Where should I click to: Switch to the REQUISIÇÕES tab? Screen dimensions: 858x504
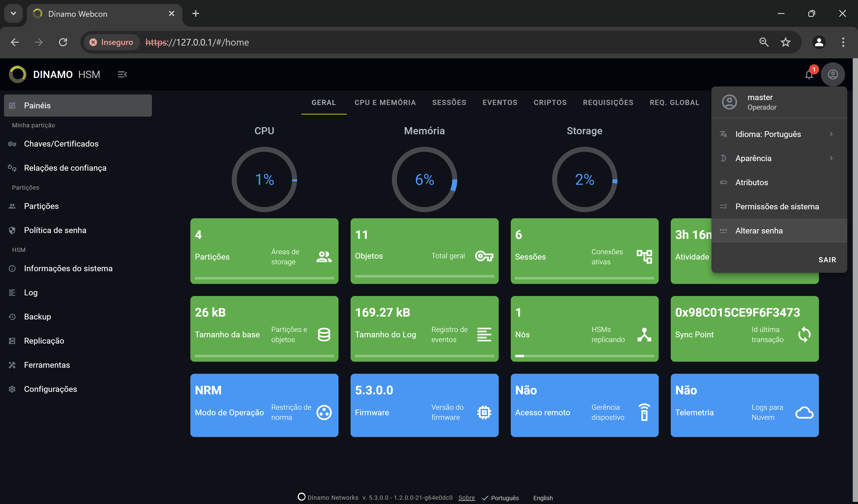pyautogui.click(x=608, y=103)
